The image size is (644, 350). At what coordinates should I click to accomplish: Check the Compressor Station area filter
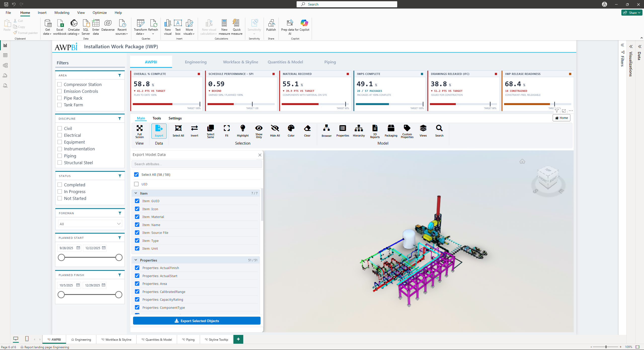click(x=60, y=84)
